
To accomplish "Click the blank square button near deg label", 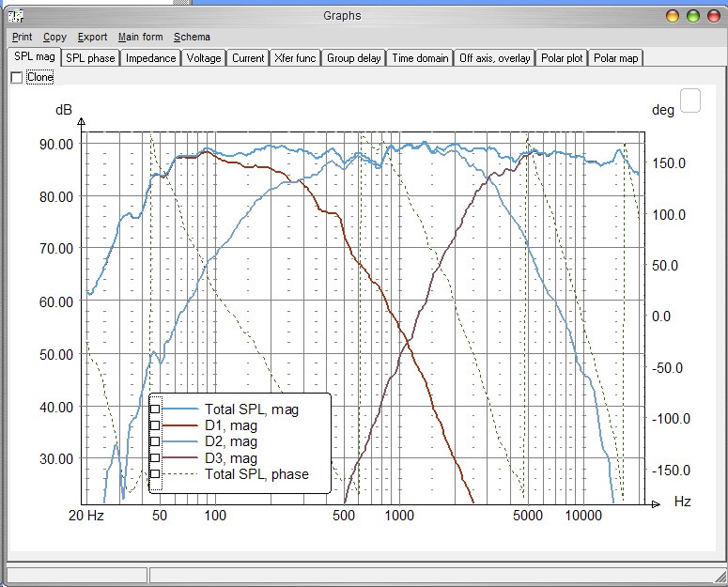I will pos(689,100).
